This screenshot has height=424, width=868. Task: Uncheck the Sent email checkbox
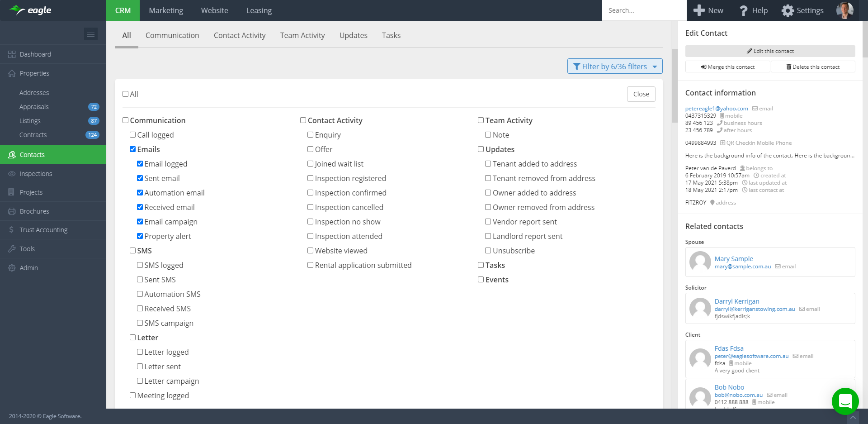[x=140, y=178]
